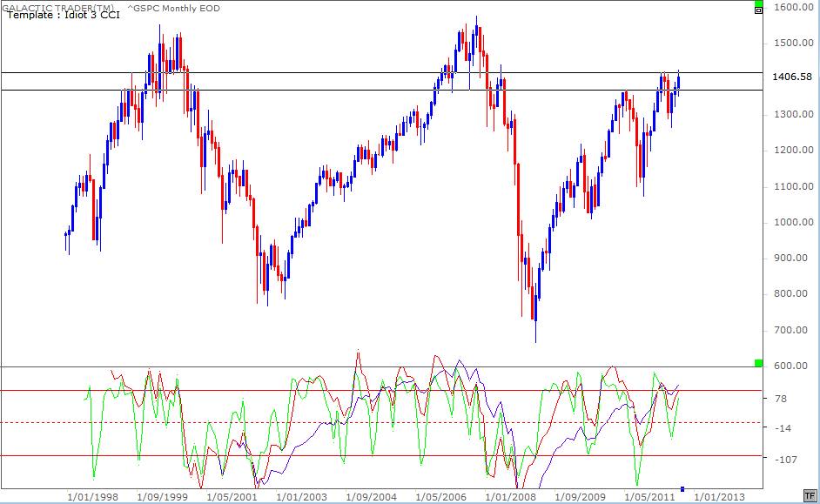Click the 1/01/2003 date label
The image size is (820, 504).
[x=301, y=497]
